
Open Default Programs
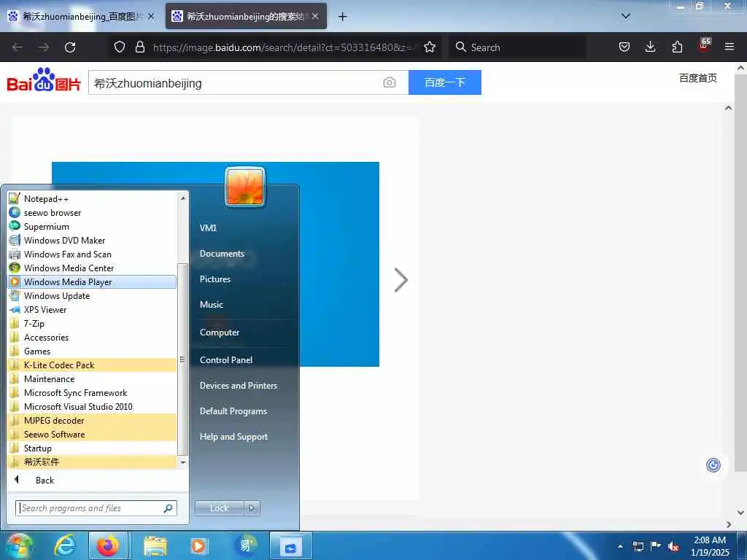tap(233, 411)
